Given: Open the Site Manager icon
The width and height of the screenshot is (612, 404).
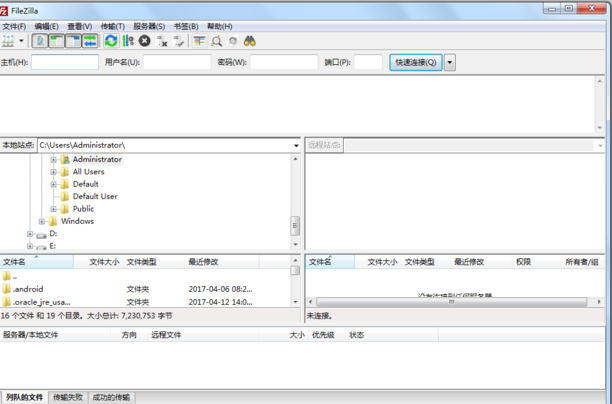Looking at the screenshot, I should point(8,41).
